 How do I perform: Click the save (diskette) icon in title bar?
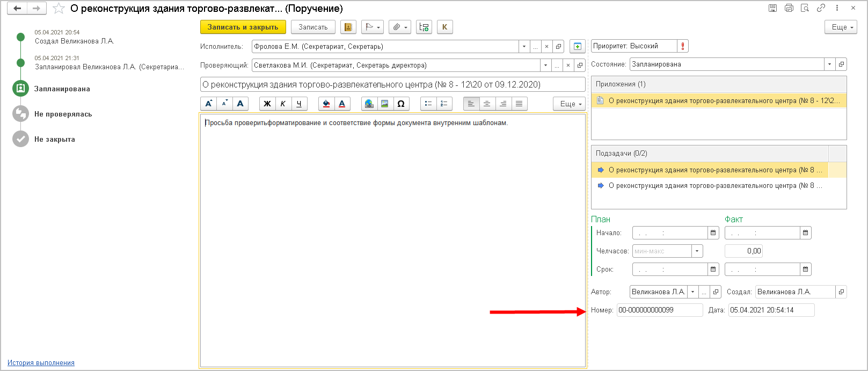772,8
